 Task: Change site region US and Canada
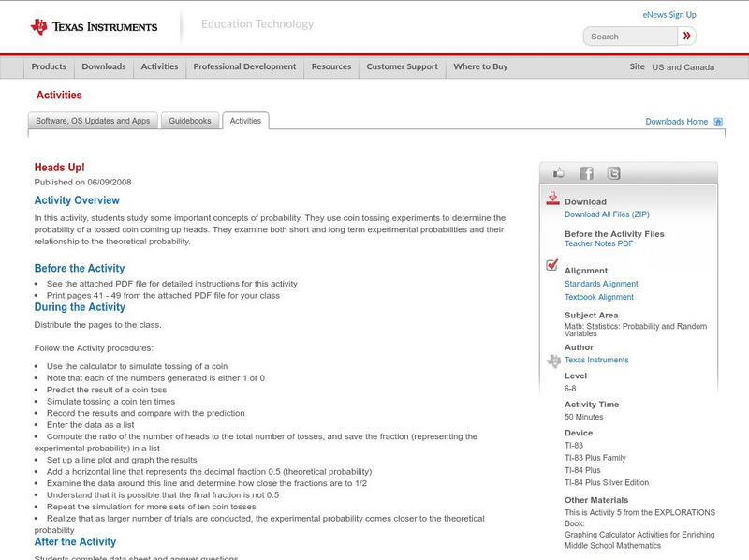point(683,67)
